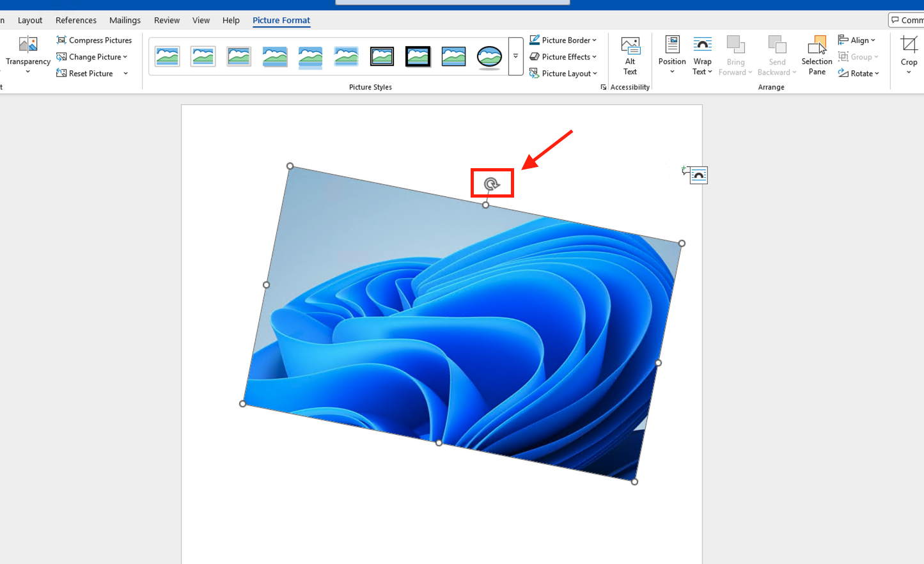Switch to the References tab
Image resolution: width=924 pixels, height=564 pixels.
[76, 20]
